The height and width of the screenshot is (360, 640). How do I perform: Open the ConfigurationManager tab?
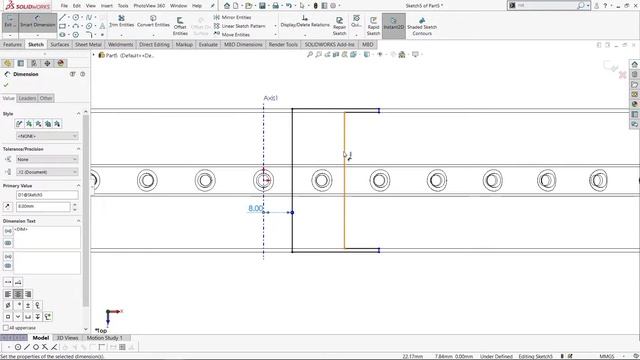click(x=34, y=63)
